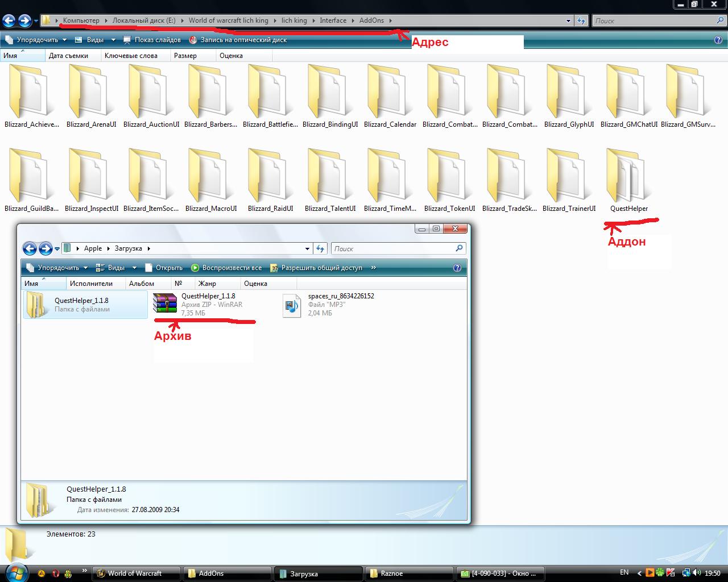Open the Blizzard_ArenaUI folder
The width and height of the screenshot is (728, 582).
point(91,97)
